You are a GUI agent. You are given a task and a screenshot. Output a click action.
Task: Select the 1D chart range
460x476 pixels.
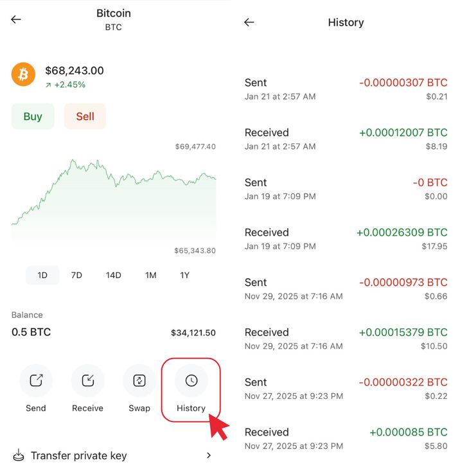click(x=42, y=276)
